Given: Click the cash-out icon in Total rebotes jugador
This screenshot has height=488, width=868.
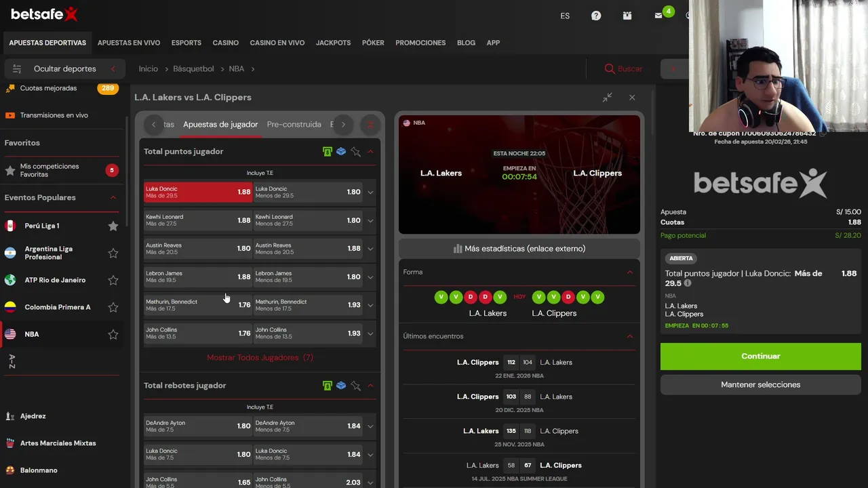Looking at the screenshot, I should coord(328,386).
